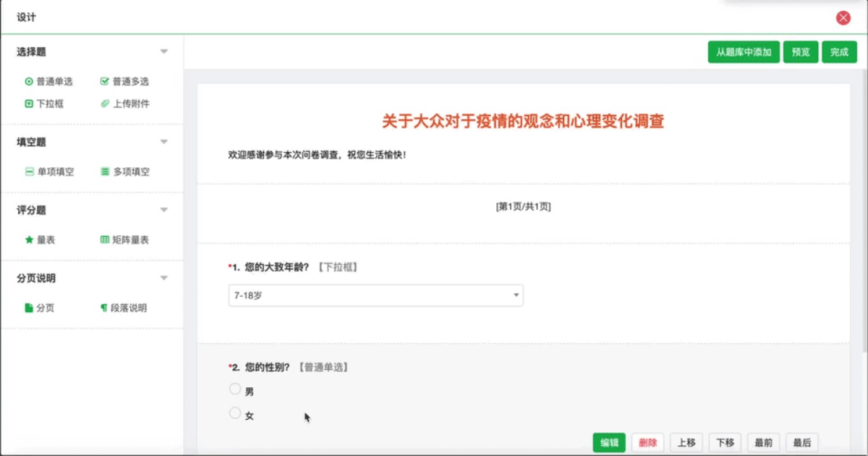The height and width of the screenshot is (456, 868).
Task: Click the 分页 page icon
Action: point(29,308)
